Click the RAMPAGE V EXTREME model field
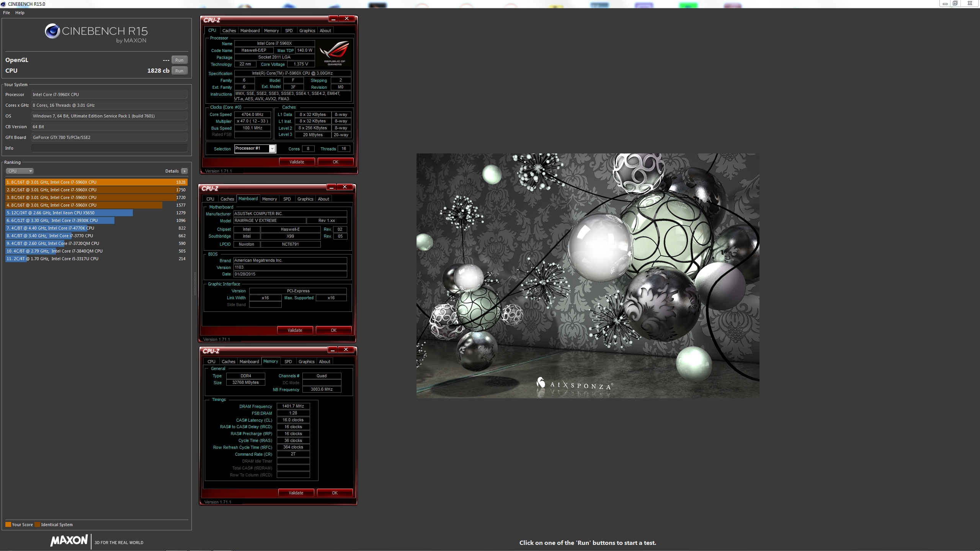 (x=269, y=220)
